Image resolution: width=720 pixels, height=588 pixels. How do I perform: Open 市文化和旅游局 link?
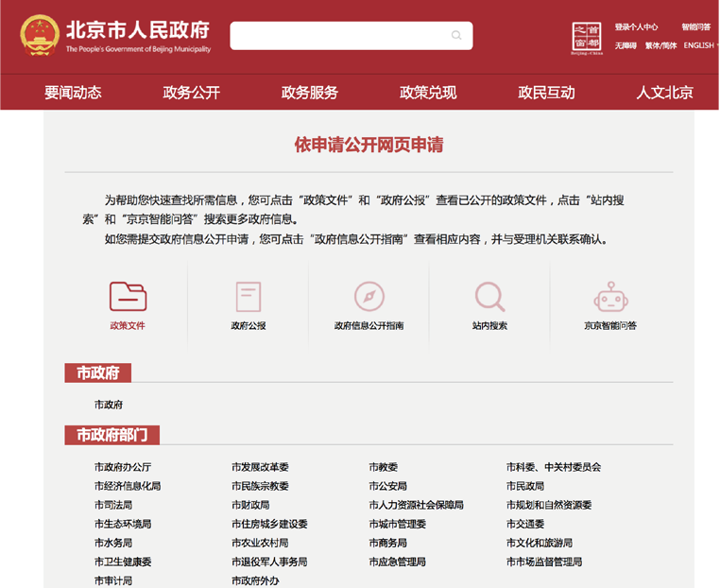(x=539, y=543)
